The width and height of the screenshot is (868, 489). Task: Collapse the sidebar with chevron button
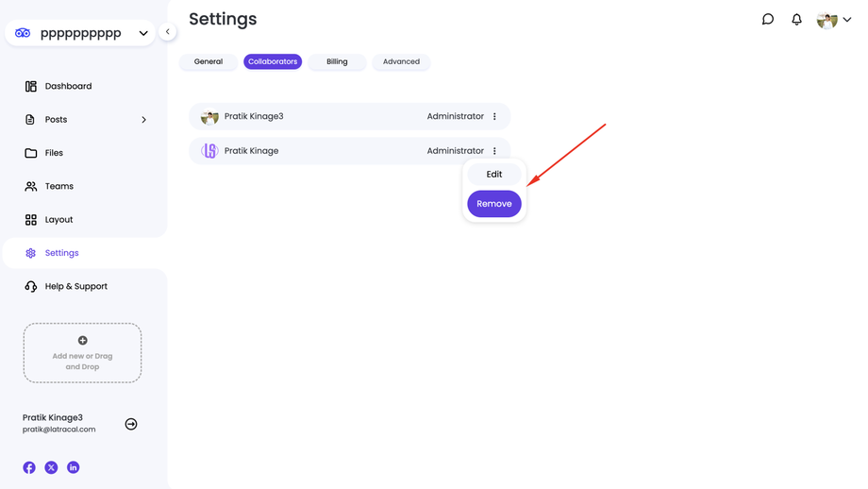coord(168,32)
